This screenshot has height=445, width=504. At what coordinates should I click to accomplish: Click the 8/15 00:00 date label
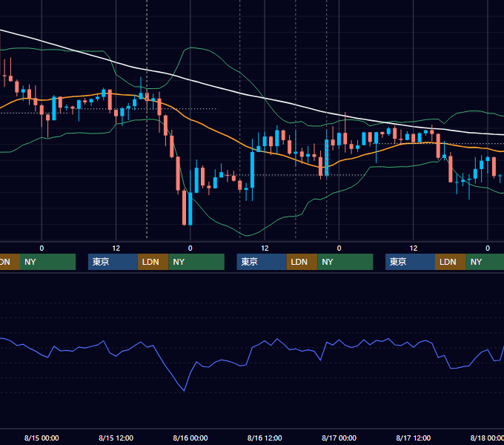(42, 438)
